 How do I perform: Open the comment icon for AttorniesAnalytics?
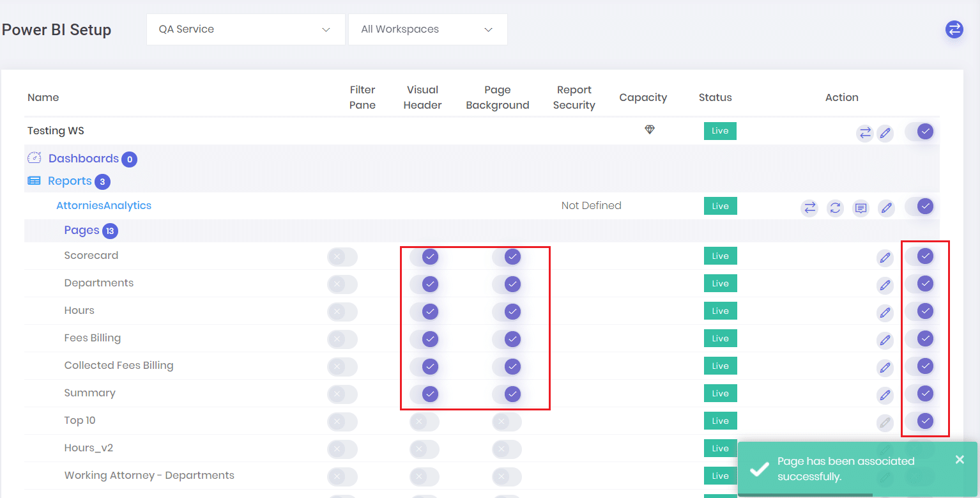click(861, 208)
